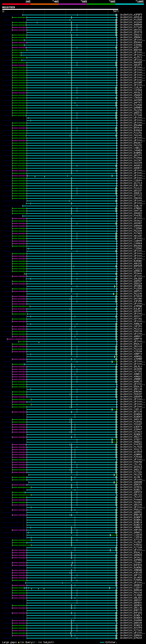Select the UniRef100_Q3UKW2 label

131,45
